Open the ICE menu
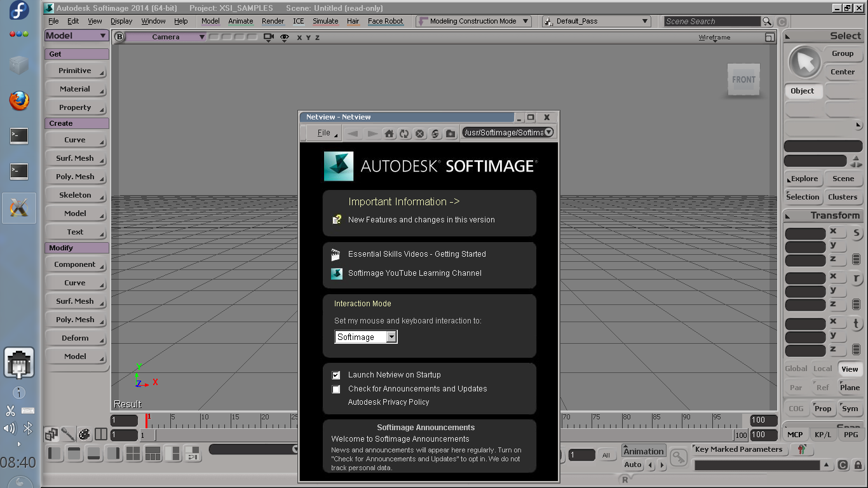This screenshot has height=488, width=868. [298, 21]
